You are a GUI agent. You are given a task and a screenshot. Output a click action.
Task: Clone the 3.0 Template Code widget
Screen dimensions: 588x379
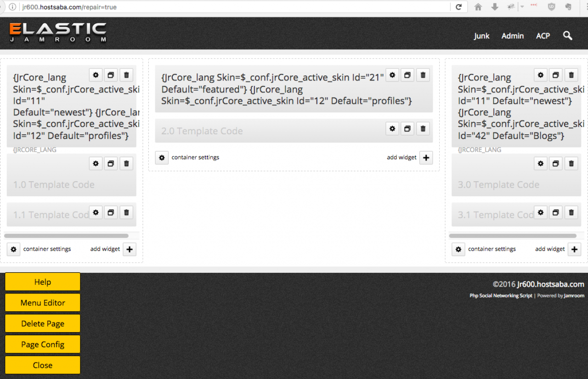[x=556, y=163]
